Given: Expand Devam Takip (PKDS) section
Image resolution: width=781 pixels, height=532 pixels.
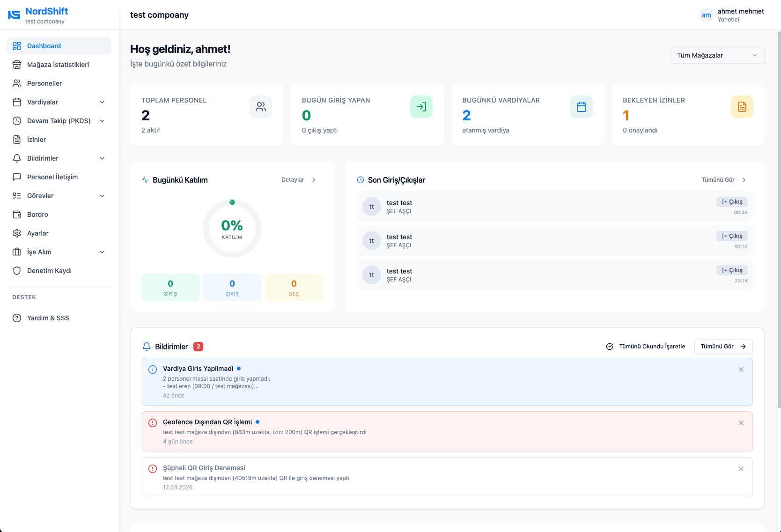Looking at the screenshot, I should 59,121.
